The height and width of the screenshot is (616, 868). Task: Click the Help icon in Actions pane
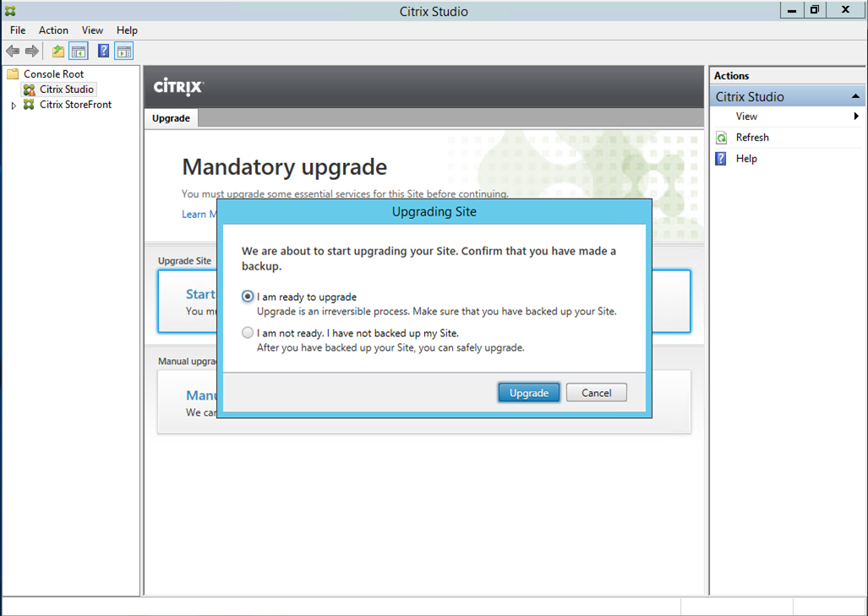(x=721, y=159)
